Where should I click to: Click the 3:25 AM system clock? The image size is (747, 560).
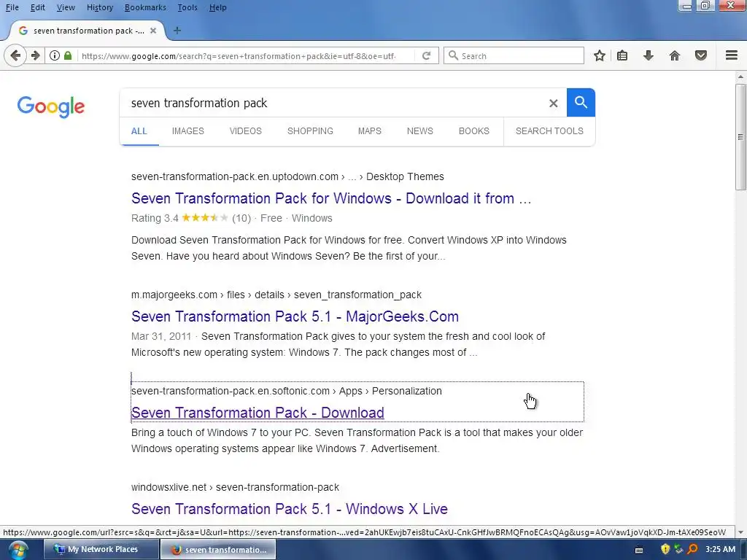click(x=720, y=550)
